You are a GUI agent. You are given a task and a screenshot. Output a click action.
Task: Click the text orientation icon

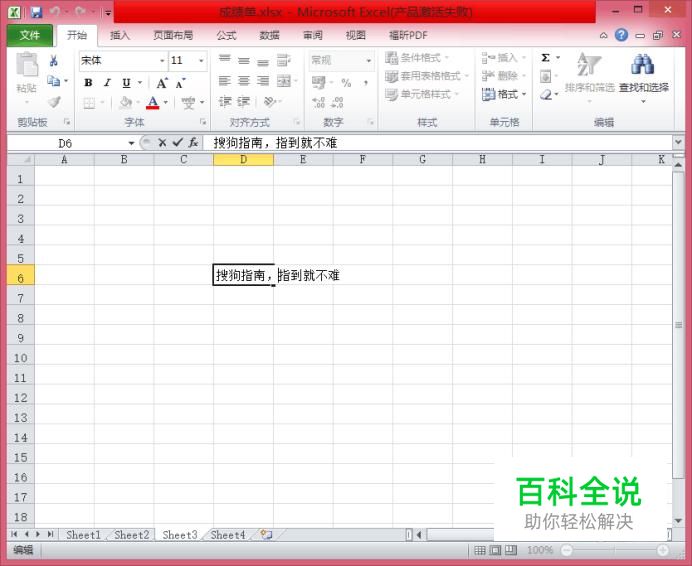click(268, 102)
